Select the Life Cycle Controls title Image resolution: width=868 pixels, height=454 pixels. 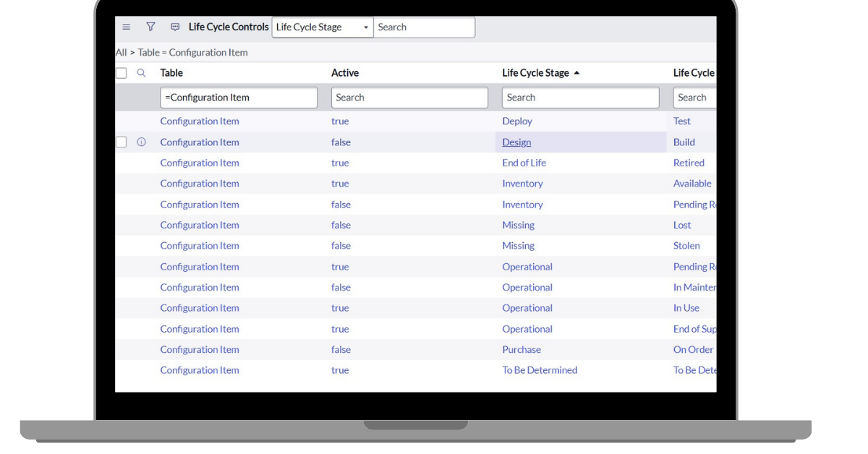(228, 27)
